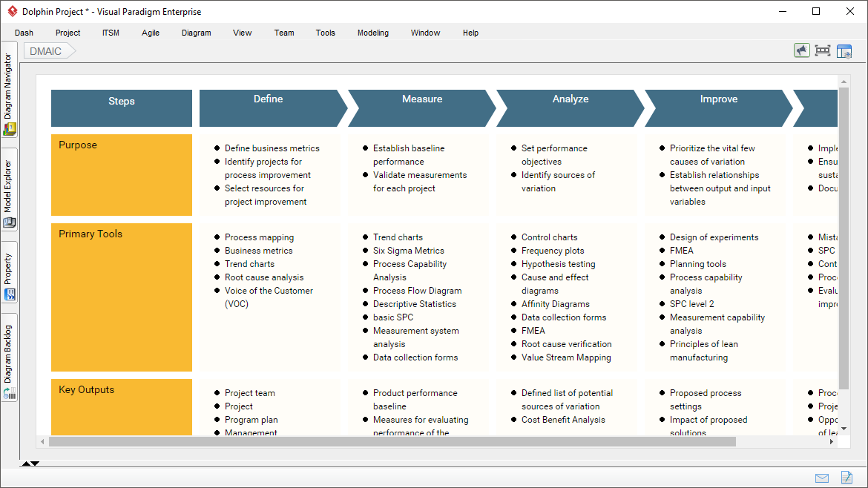
Task: Expand the bottom panel up arrow
Action: 25,464
